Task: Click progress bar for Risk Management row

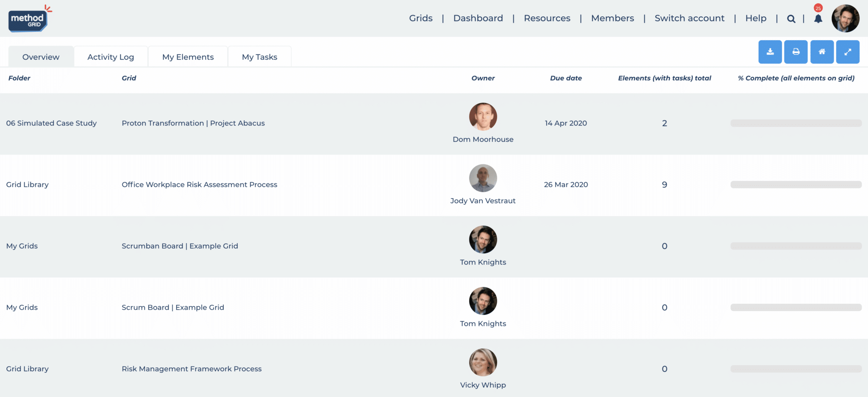Action: pos(796,369)
